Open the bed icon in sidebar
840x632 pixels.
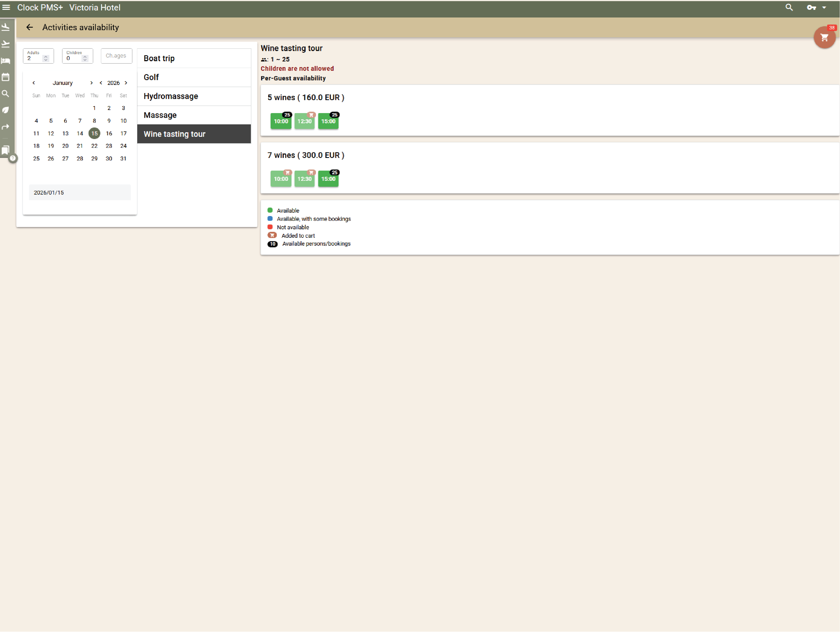tap(6, 61)
